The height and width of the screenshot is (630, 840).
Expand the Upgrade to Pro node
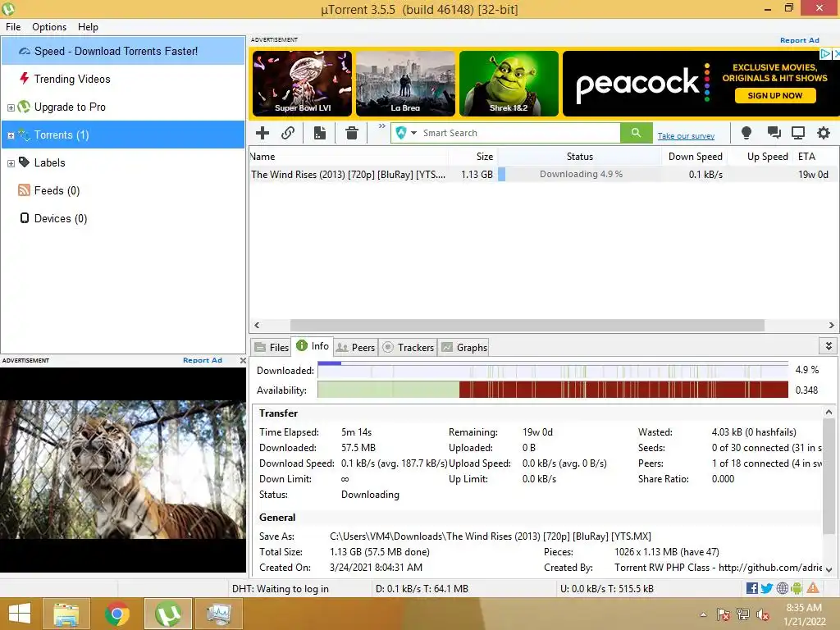pyautogui.click(x=11, y=107)
